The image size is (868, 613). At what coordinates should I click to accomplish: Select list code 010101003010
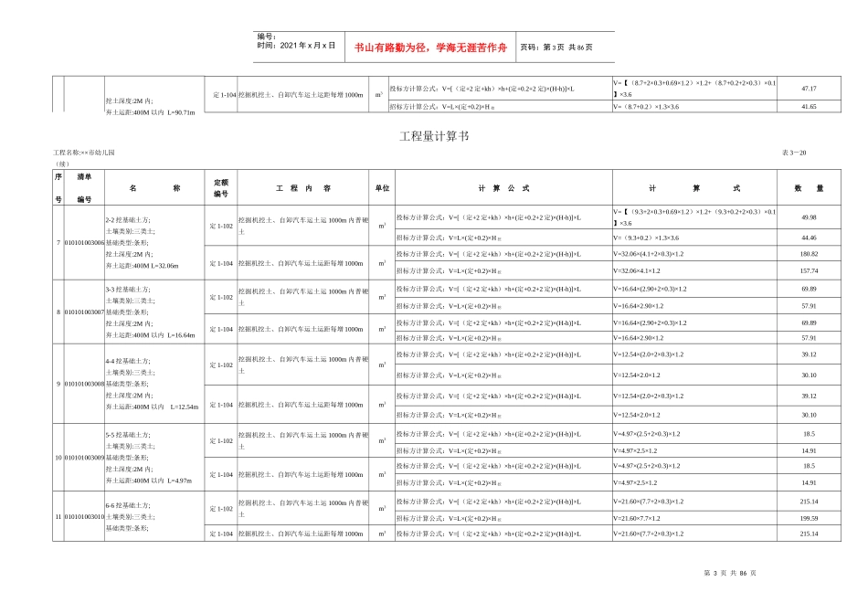coord(84,517)
